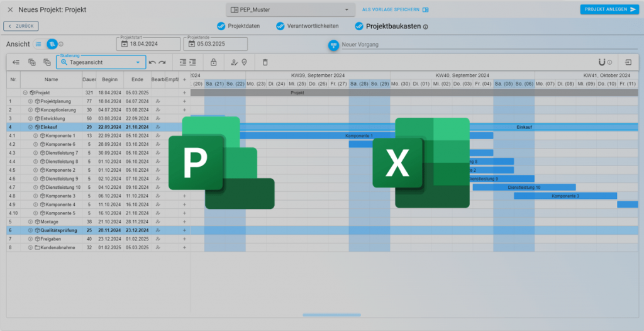644x331 pixels.
Task: Expand the Qualitätsprüfung row
Action: (30, 230)
